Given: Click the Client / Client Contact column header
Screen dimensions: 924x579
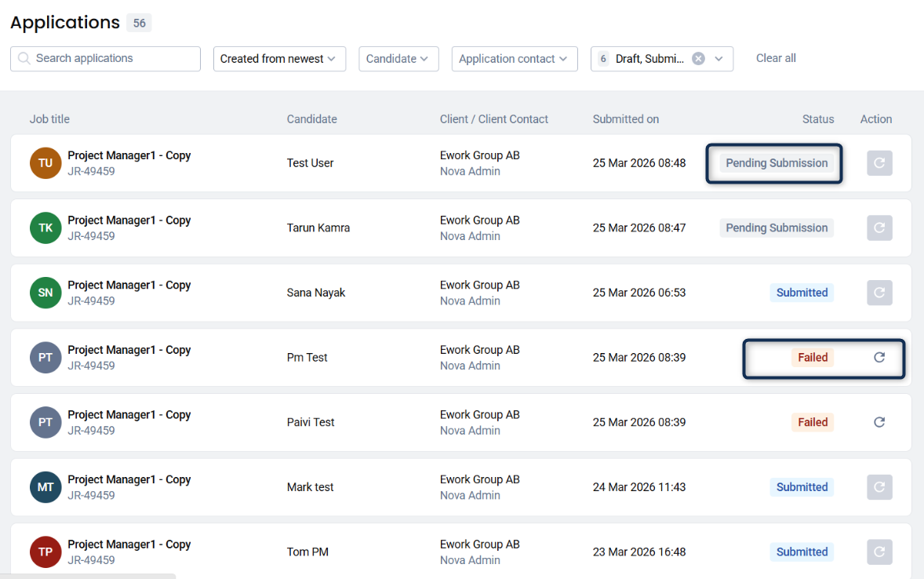Looking at the screenshot, I should tap(494, 119).
